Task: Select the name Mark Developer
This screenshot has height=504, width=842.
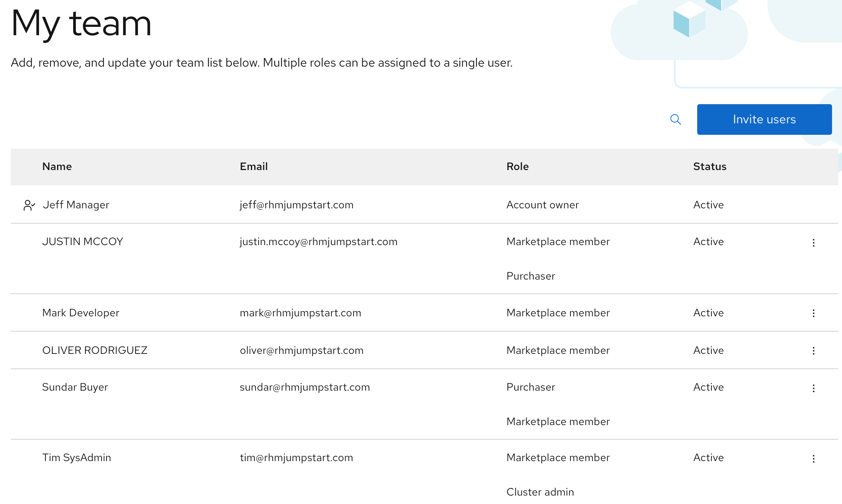Action: 81,313
